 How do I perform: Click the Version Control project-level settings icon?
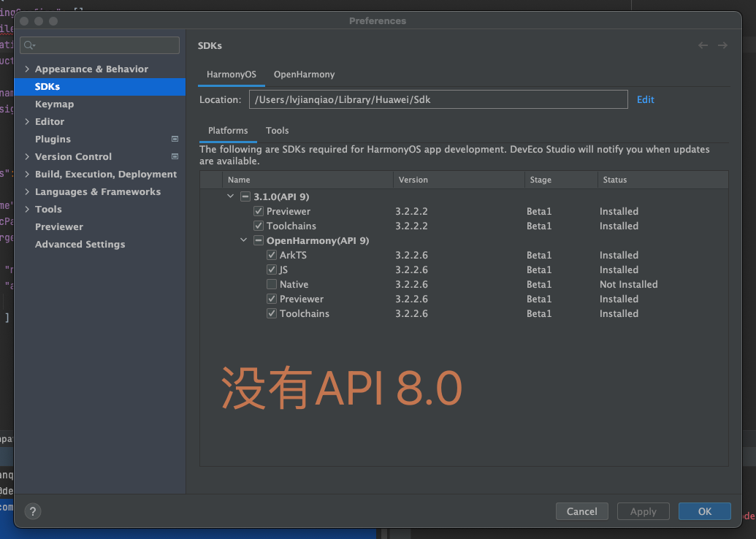tap(175, 156)
